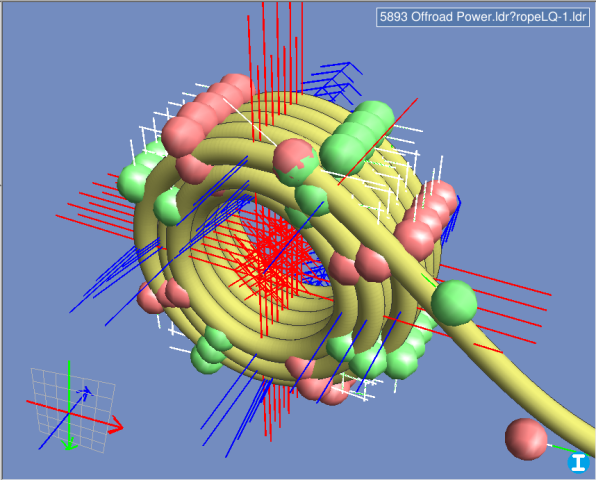The height and width of the screenshot is (480, 596).
Task: Click the blue arrow-shaped lines above the coil
Action: [333, 82]
